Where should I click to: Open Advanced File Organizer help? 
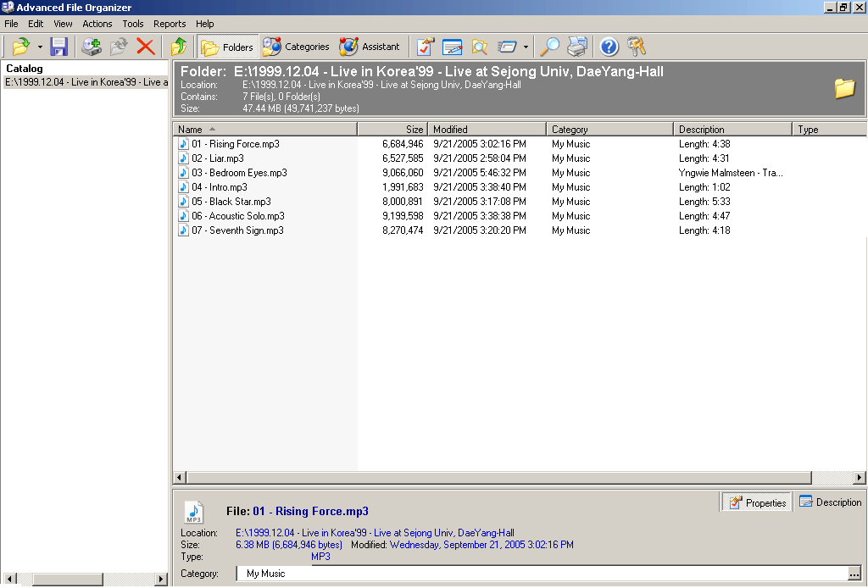click(609, 47)
